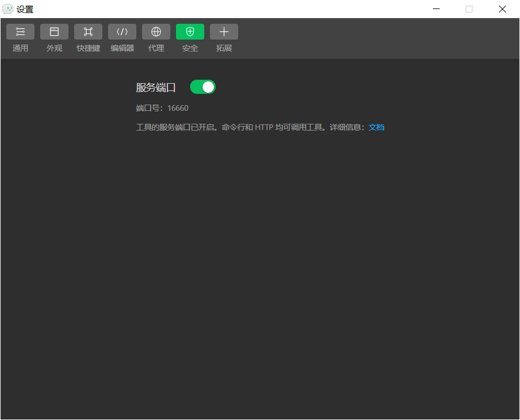
Task: Click the 编辑器 editor settings icon
Action: 122,37
